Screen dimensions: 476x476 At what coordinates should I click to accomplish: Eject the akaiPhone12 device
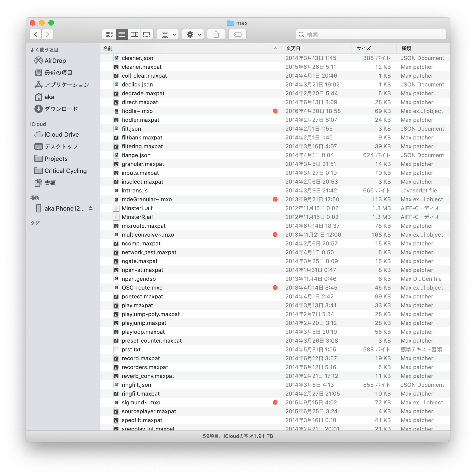click(91, 208)
